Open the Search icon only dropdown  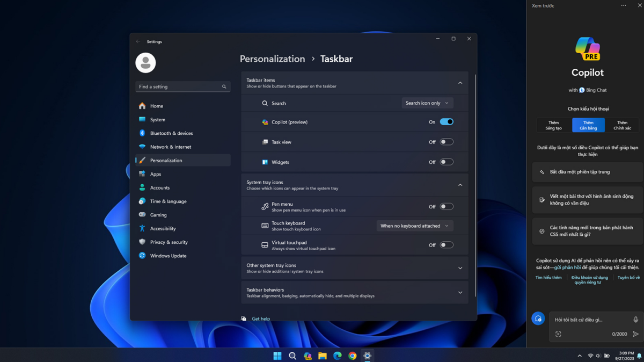pos(427,103)
